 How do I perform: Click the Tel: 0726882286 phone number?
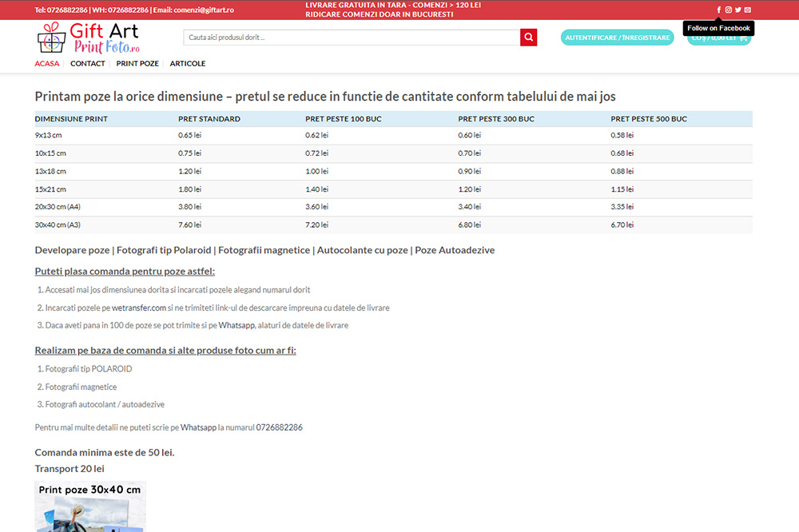(62, 10)
